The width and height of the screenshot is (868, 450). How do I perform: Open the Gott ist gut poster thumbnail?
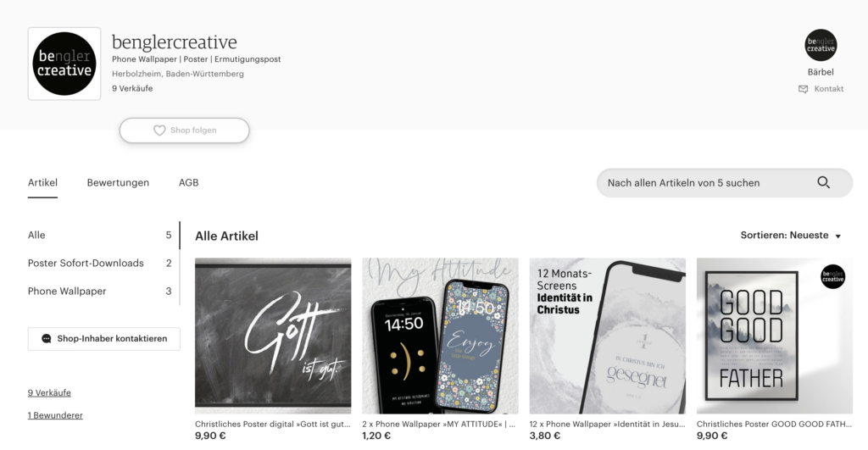click(x=273, y=336)
